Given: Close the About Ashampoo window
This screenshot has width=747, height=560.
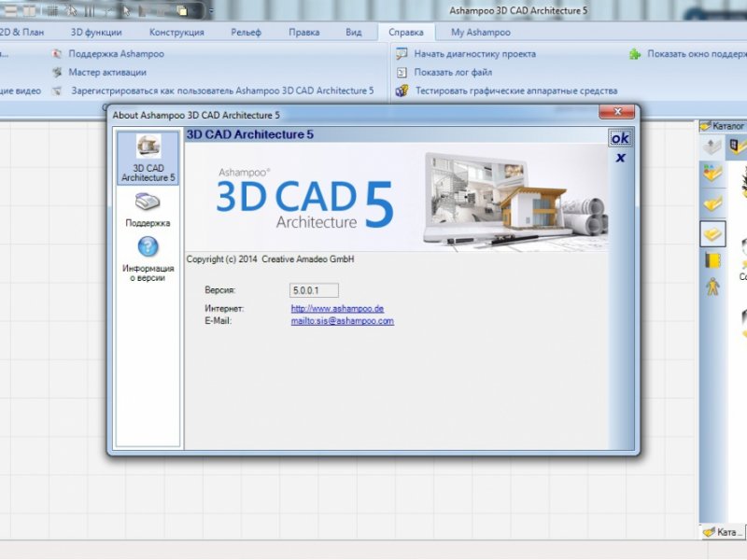Looking at the screenshot, I should 617,111.
